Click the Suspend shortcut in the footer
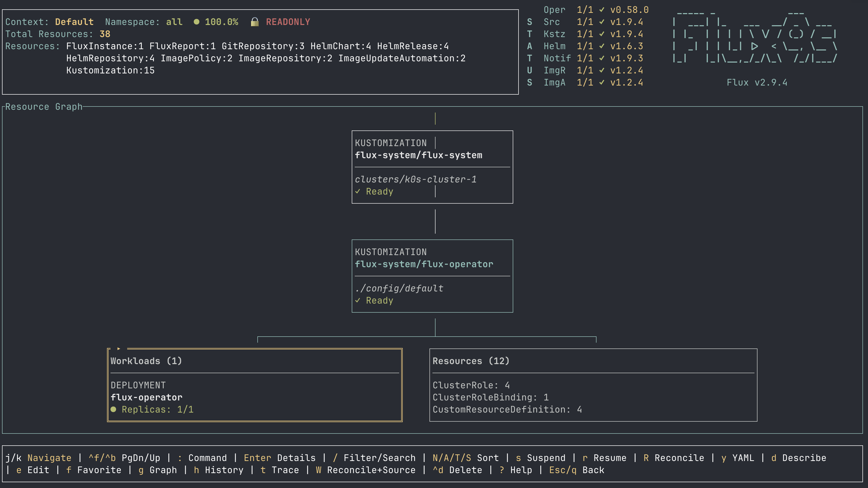The height and width of the screenshot is (488, 868). coord(540,458)
